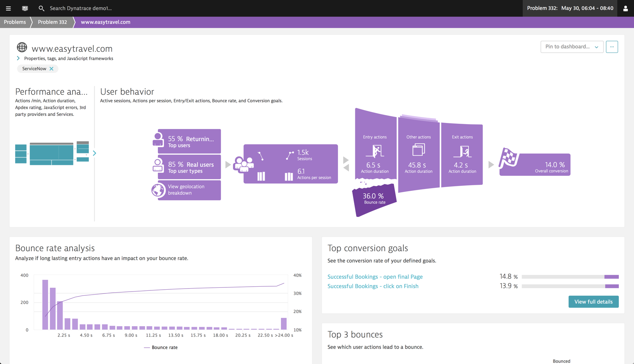Click the Exit actions door icon
Image resolution: width=634 pixels, height=364 pixels.
coord(462,151)
